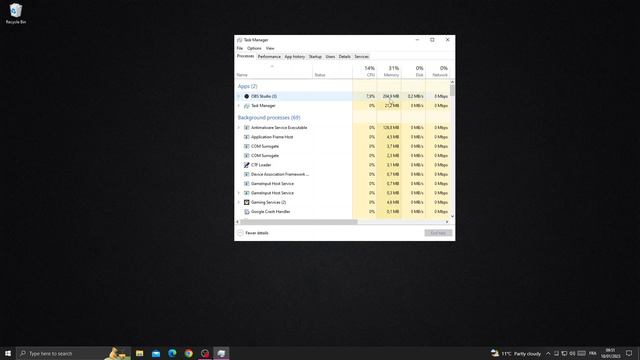The image size is (640, 360).
Task: Expand GameInput Host Service using 0,3 MB
Action: [239, 193]
